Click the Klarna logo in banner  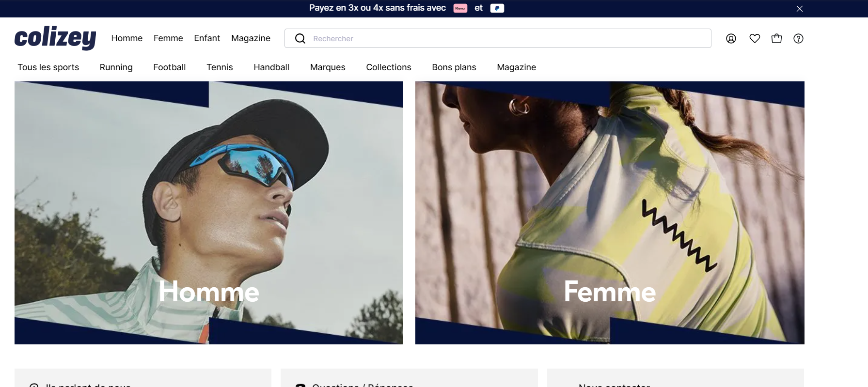(460, 8)
